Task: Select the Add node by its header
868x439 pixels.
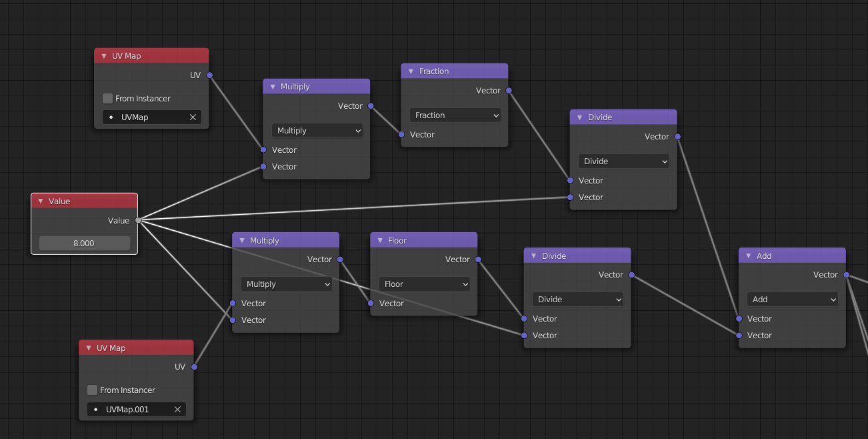Action: (792, 256)
